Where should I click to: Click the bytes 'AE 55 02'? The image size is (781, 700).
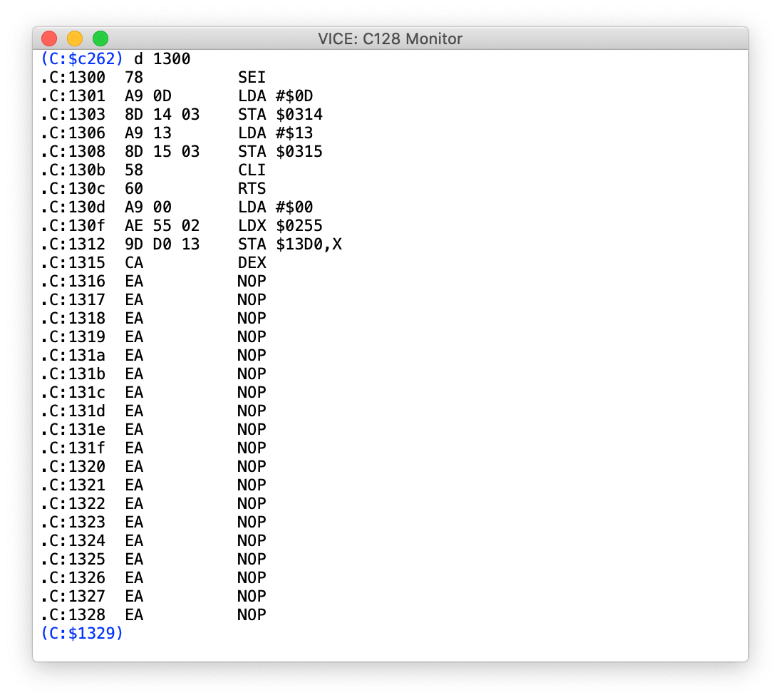click(162, 226)
